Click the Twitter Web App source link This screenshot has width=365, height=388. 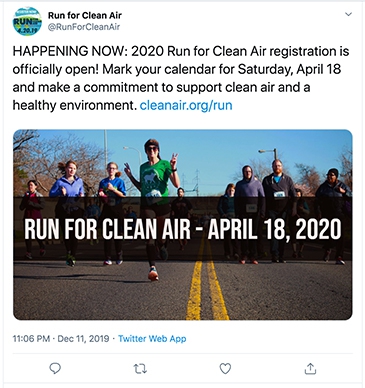pyautogui.click(x=152, y=339)
